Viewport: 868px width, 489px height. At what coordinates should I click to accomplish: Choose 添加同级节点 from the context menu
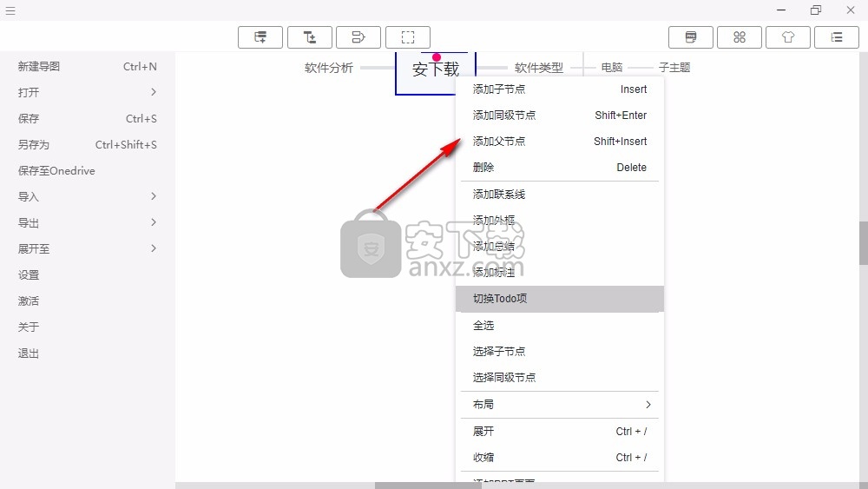click(x=560, y=116)
